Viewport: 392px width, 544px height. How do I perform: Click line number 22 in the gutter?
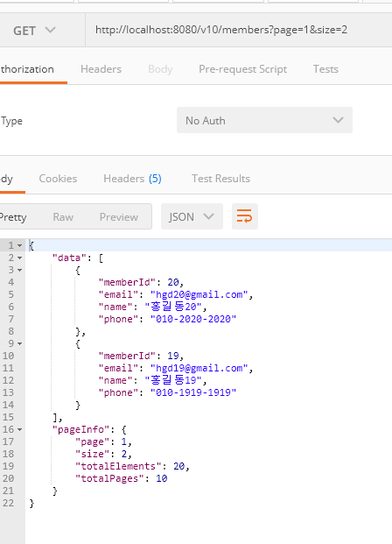[x=9, y=503]
